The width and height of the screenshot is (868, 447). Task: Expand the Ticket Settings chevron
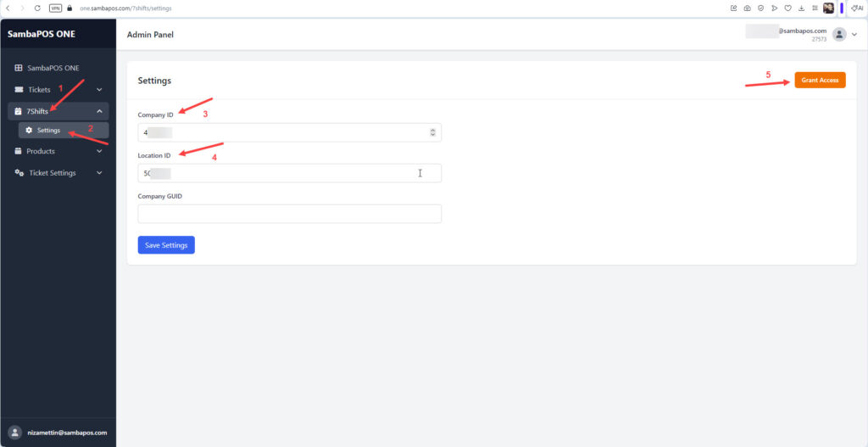pos(99,173)
